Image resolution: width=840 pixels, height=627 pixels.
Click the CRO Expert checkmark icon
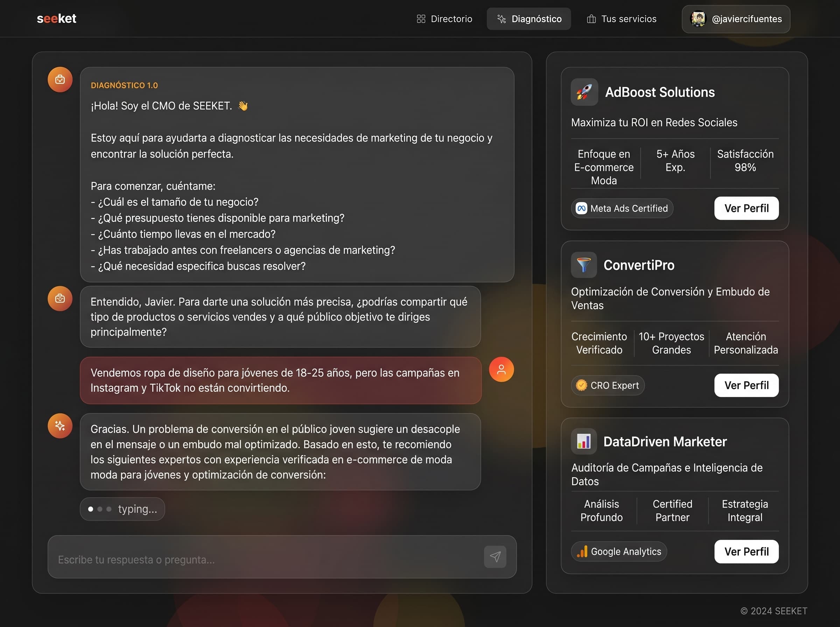(x=581, y=385)
